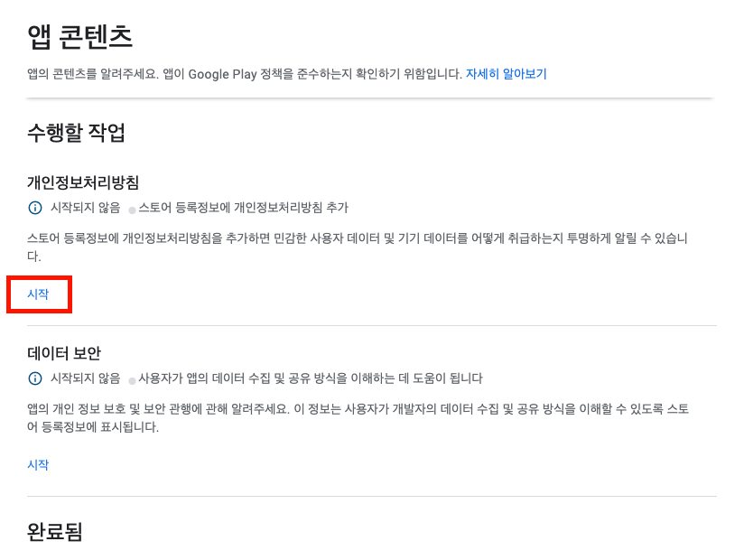Click the 개인정보처리방침 section heading
The width and height of the screenshot is (744, 560).
pos(83,182)
